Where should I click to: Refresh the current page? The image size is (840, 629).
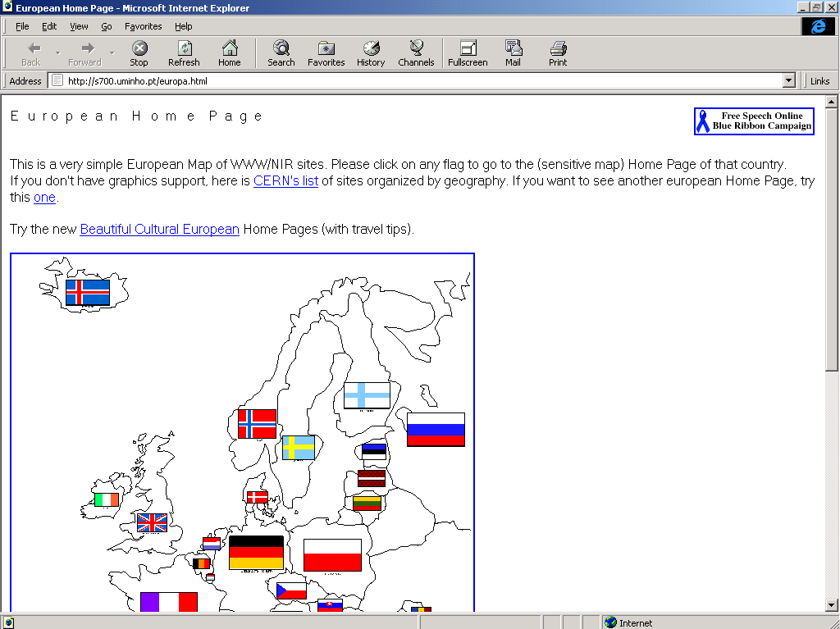184,53
